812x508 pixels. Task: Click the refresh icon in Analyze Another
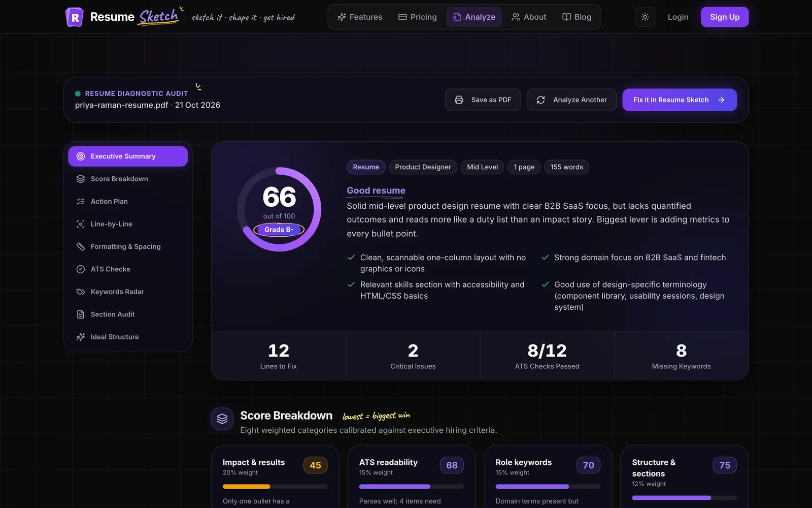tap(541, 100)
